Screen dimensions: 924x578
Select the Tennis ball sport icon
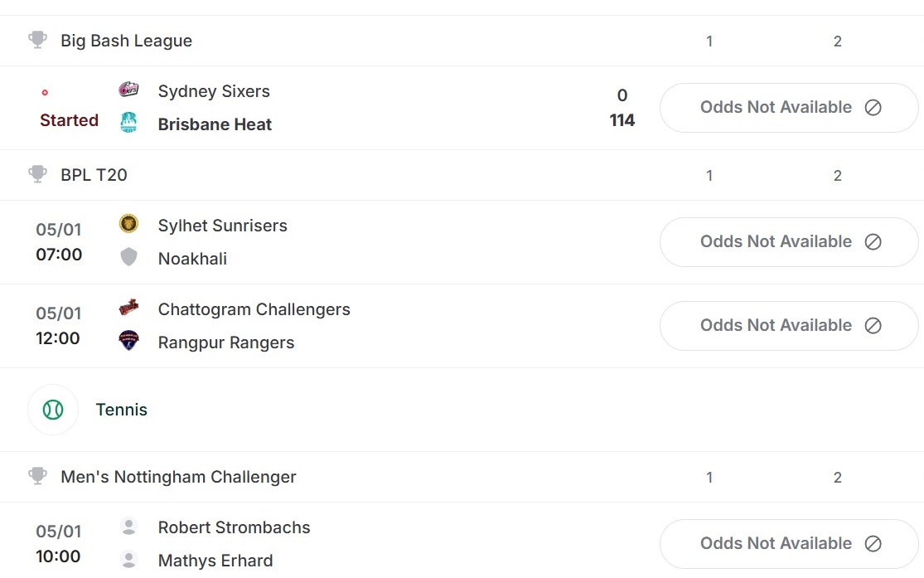(x=53, y=409)
